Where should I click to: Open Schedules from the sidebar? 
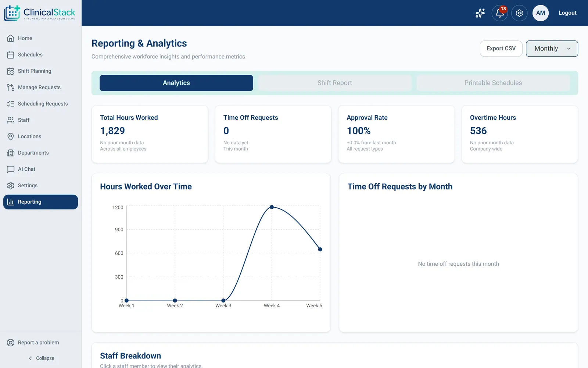40,54
